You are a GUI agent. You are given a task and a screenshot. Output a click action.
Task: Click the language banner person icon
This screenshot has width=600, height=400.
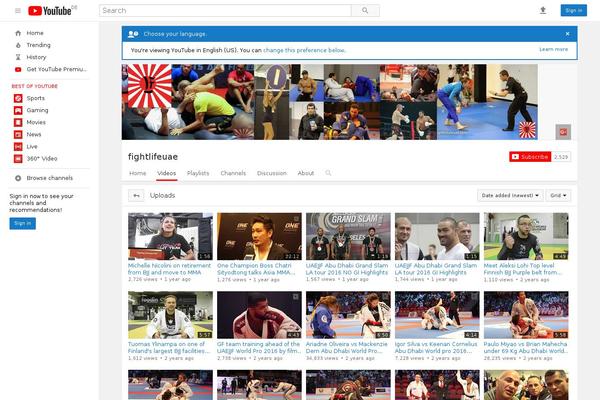point(133,34)
